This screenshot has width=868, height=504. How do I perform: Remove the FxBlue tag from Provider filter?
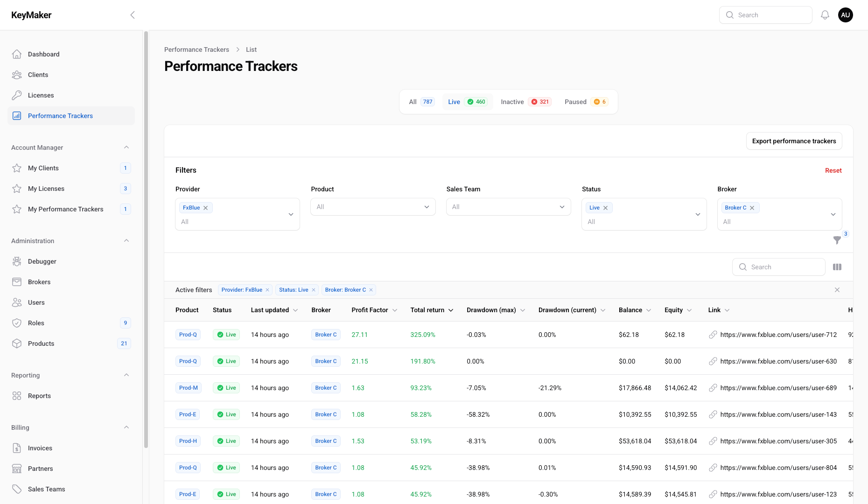click(x=205, y=208)
